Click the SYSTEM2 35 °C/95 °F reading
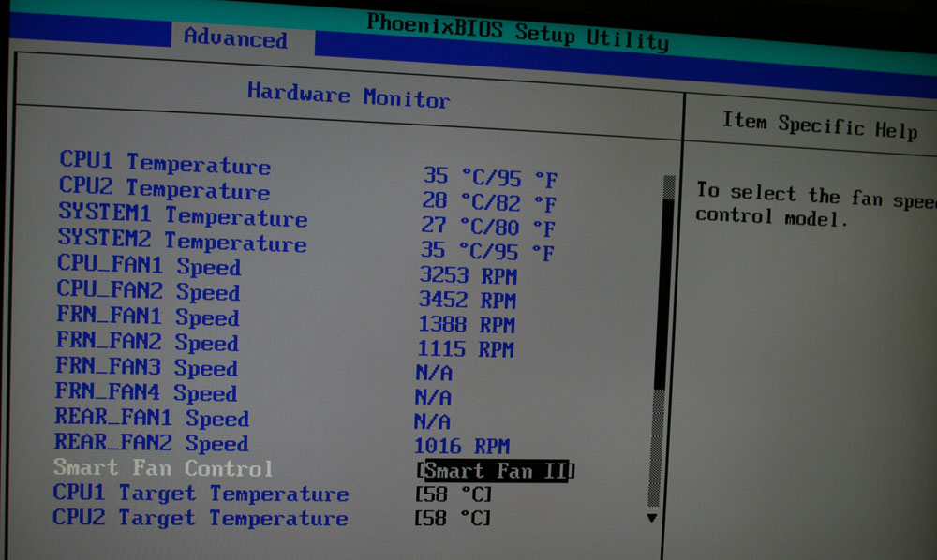Screen dimensions: 937x560 487,251
